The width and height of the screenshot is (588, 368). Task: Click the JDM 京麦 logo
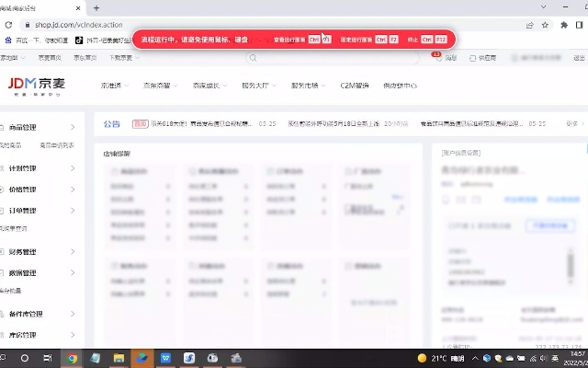(37, 85)
